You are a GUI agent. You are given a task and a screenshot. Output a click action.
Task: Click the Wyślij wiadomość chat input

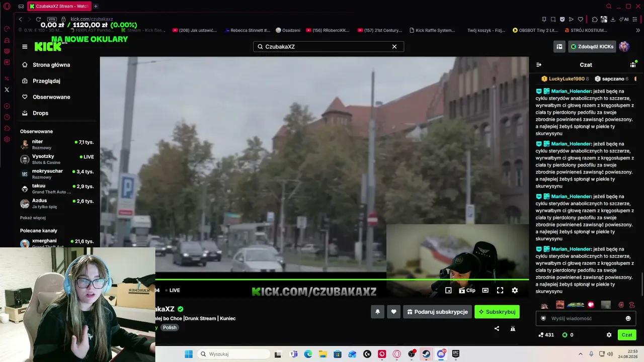(586, 318)
